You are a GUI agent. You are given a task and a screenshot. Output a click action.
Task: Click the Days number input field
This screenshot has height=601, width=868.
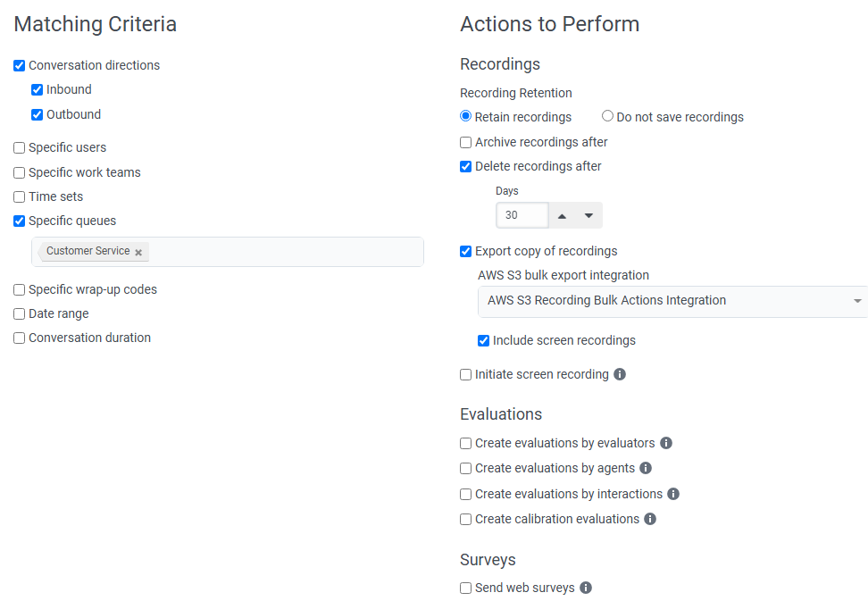pyautogui.click(x=522, y=215)
